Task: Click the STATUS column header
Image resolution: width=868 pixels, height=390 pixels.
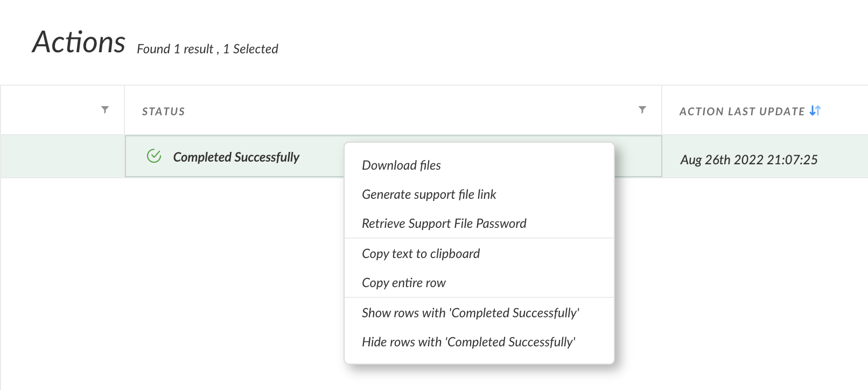Action: tap(164, 111)
